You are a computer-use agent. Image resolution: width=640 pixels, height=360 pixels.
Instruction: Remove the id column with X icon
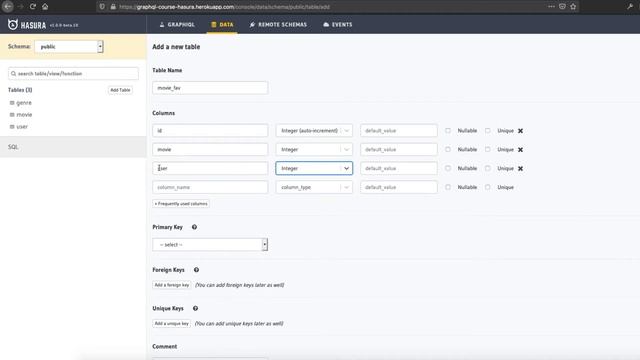click(x=520, y=131)
